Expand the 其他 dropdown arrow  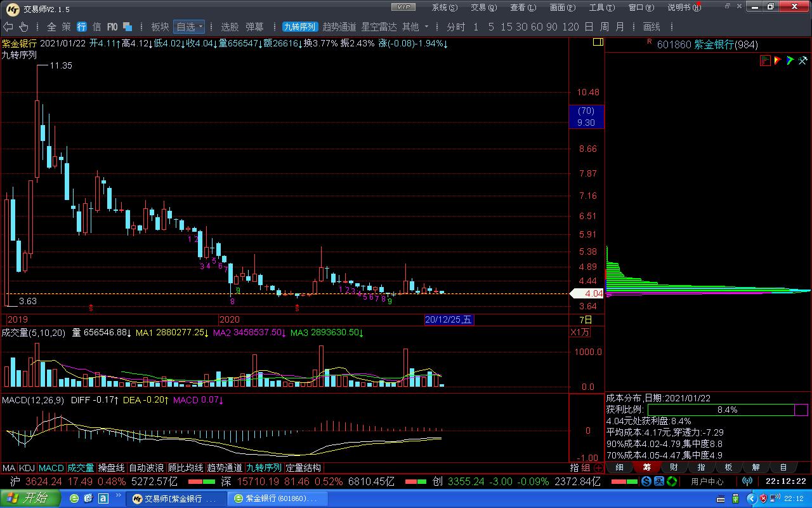pyautogui.click(x=426, y=27)
